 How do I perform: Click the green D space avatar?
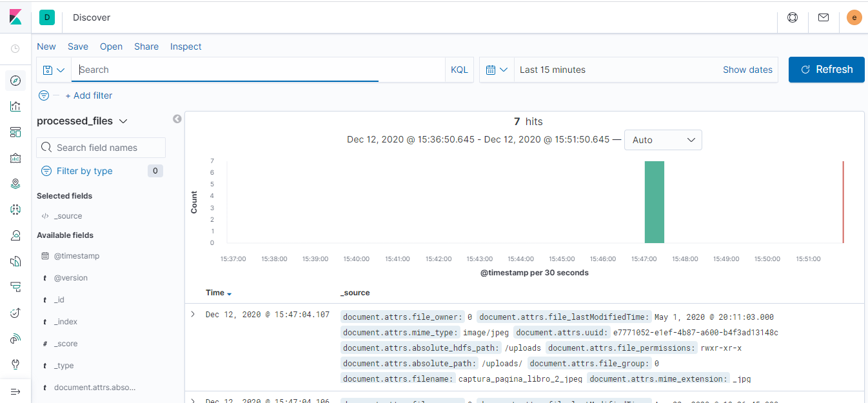pos(47,17)
